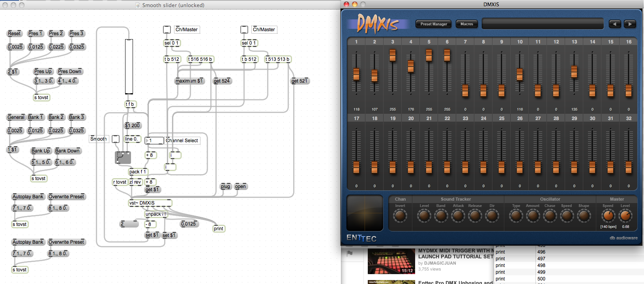Click the Oscillator Type knob

click(x=516, y=216)
